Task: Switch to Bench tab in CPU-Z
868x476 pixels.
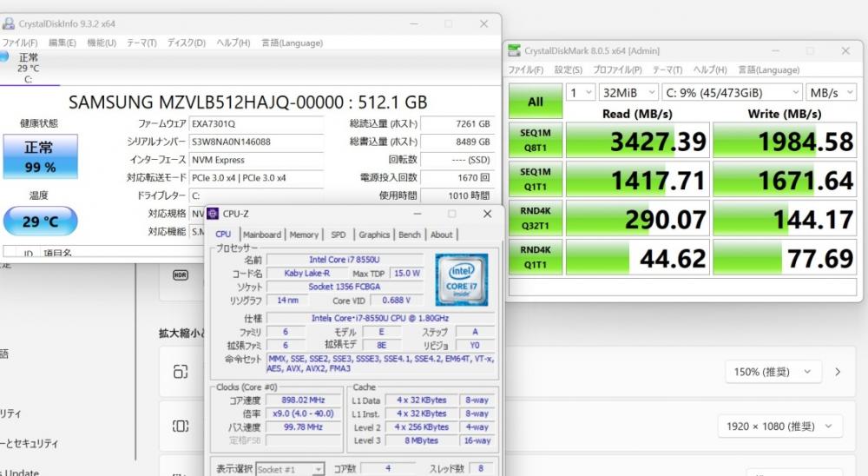Action: [x=410, y=235]
